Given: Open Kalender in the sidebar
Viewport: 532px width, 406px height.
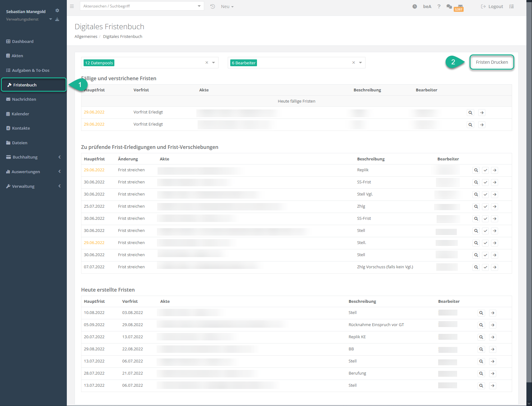Looking at the screenshot, I should click(x=20, y=114).
